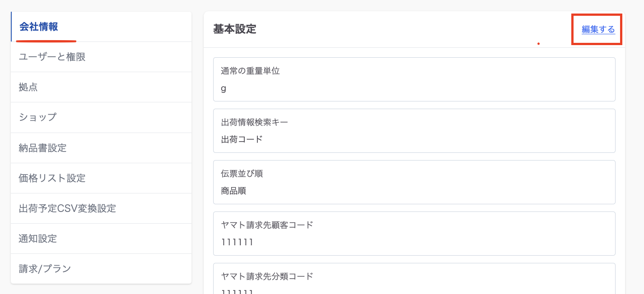Open 価格リスト設定 from the sidebar
644x294 pixels.
tap(52, 178)
